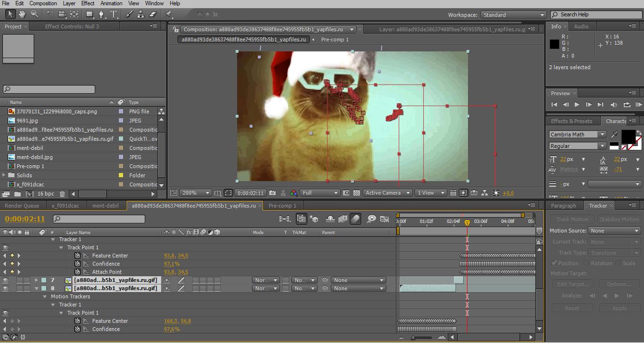Toggle visibility eye for layer 7
The width and height of the screenshot is (644, 343).
point(6,280)
